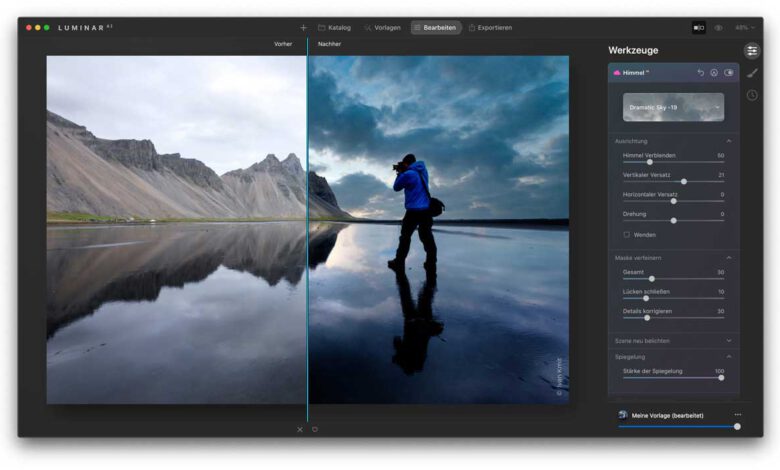
Task: Toggle the before/after compare view button
Action: [x=698, y=28]
